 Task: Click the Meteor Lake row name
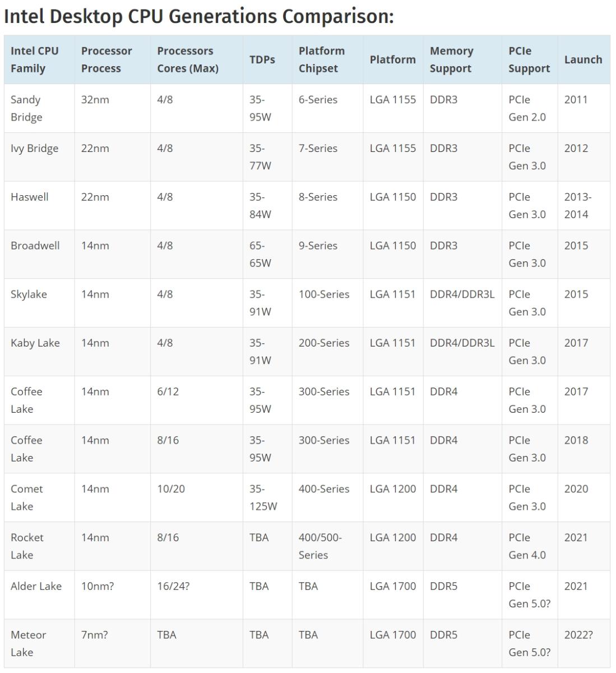pos(29,644)
